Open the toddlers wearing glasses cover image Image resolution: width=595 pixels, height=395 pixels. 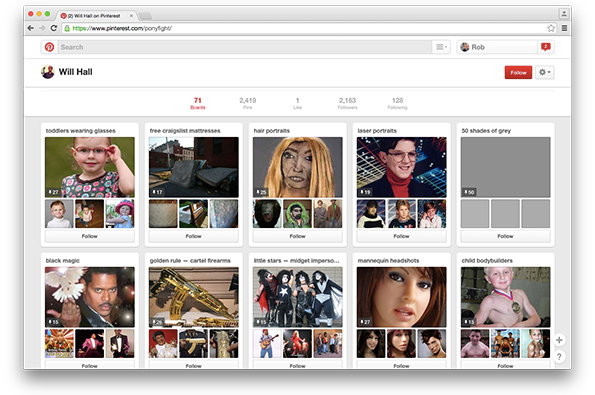(x=90, y=167)
